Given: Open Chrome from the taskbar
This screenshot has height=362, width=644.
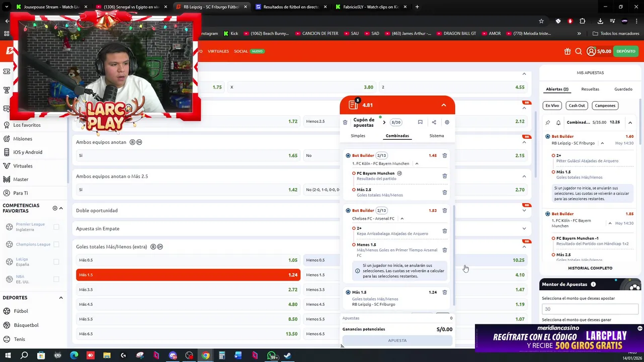Looking at the screenshot, I should tap(205, 355).
